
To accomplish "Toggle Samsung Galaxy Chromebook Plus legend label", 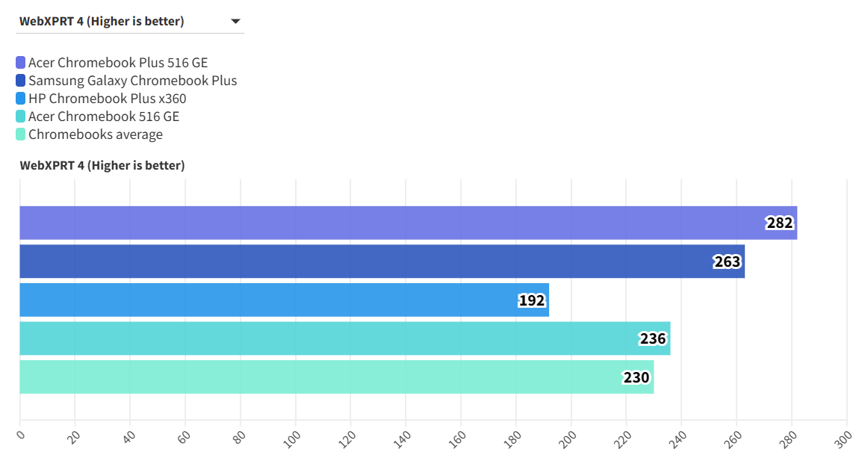I will [132, 81].
